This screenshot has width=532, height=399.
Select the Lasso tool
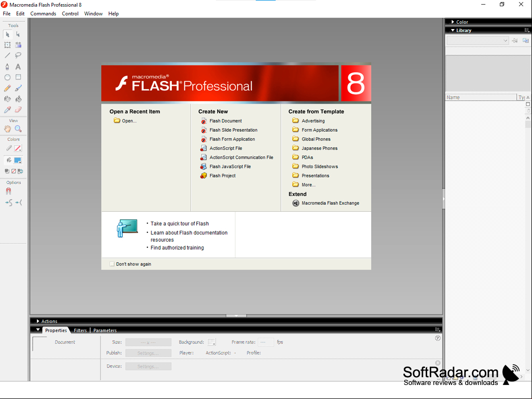coord(18,56)
